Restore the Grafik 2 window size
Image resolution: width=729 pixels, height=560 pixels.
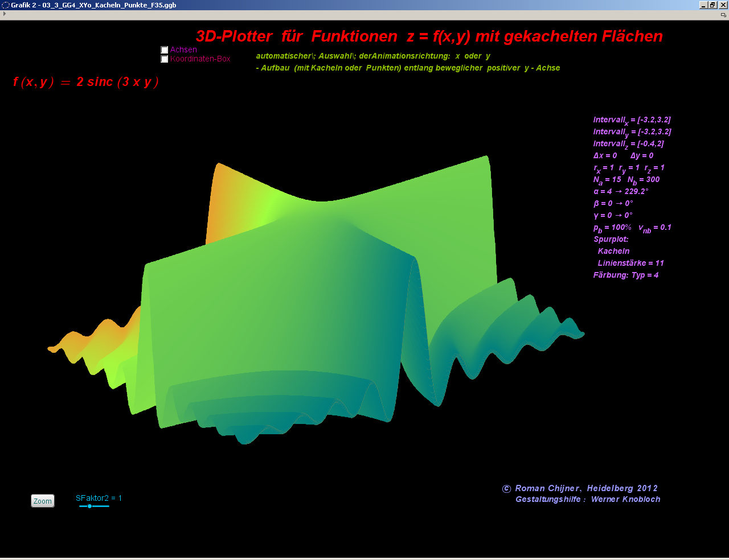tap(712, 5)
